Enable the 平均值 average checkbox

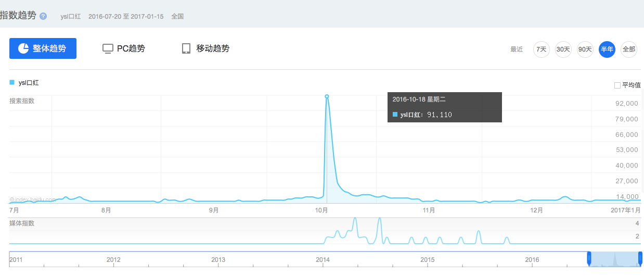(x=617, y=85)
